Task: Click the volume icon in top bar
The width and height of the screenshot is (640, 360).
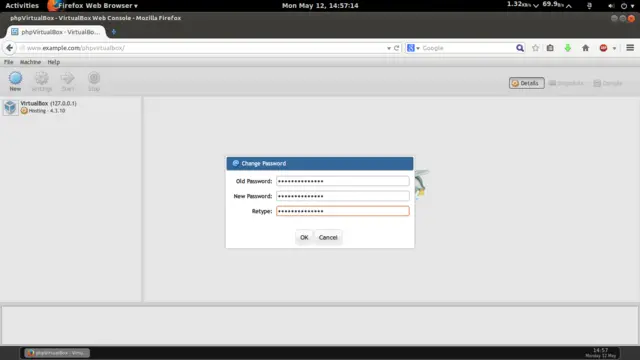Action: 611,6
